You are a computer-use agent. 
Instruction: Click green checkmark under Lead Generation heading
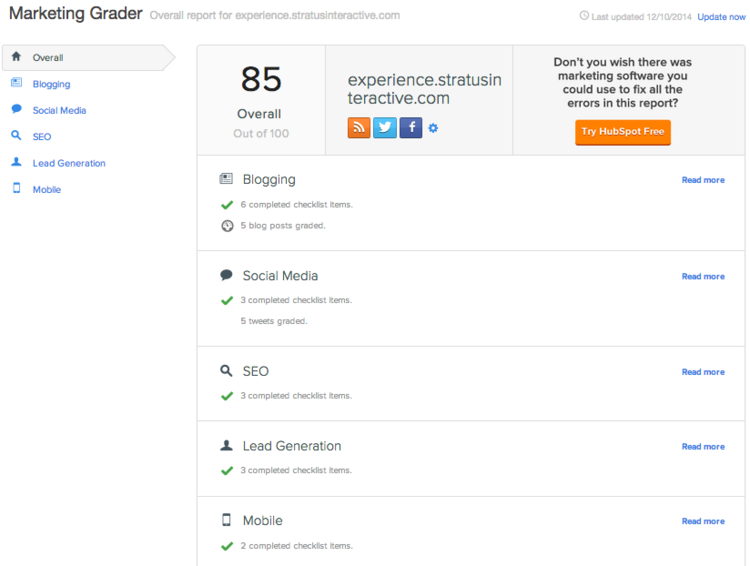pyautogui.click(x=227, y=471)
